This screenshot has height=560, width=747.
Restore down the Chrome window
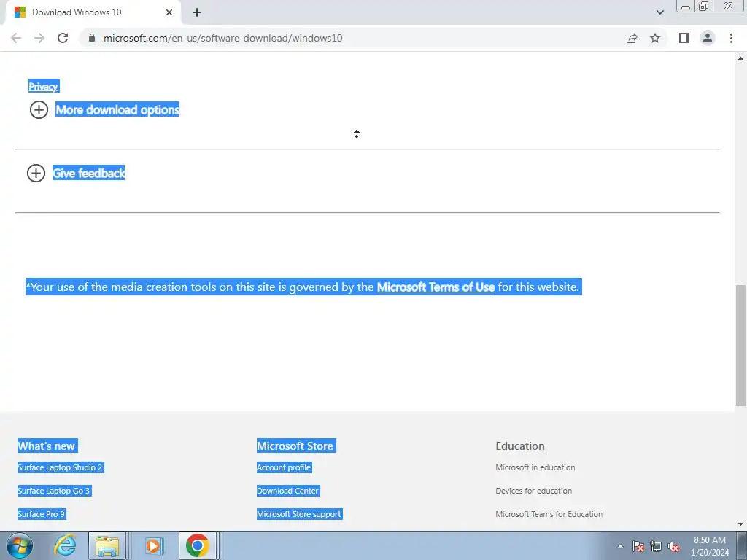point(703,6)
